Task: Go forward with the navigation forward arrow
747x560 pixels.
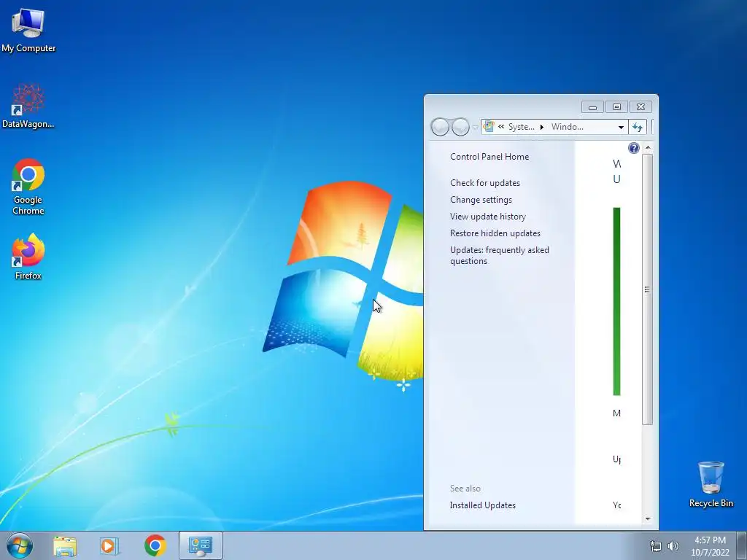Action: pyautogui.click(x=460, y=127)
